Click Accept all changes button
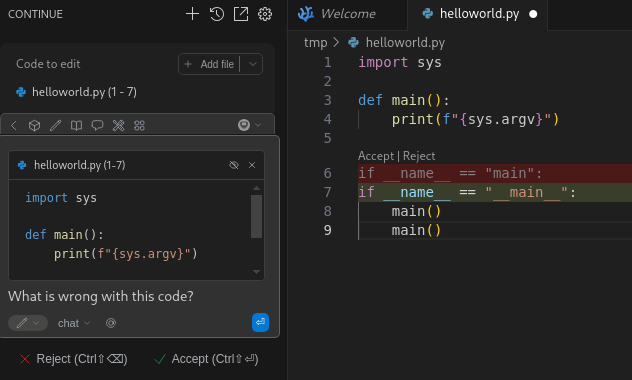Image resolution: width=632 pixels, height=380 pixels. [206, 359]
